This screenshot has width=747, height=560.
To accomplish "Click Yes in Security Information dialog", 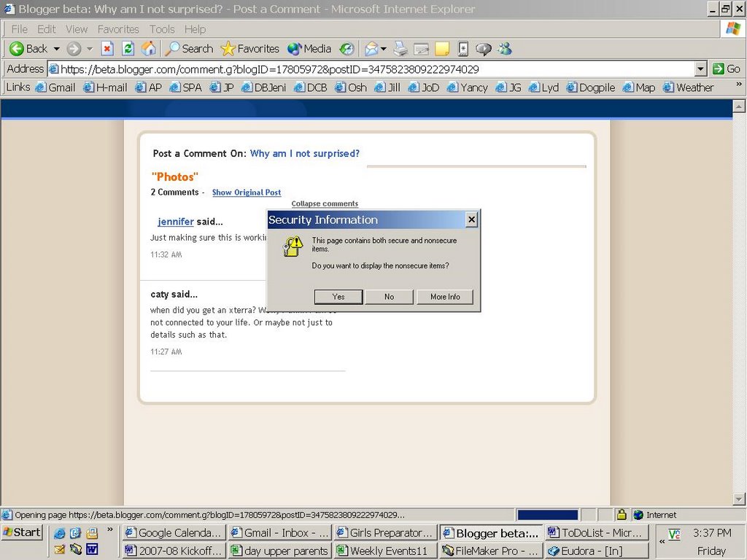I will click(x=338, y=297).
